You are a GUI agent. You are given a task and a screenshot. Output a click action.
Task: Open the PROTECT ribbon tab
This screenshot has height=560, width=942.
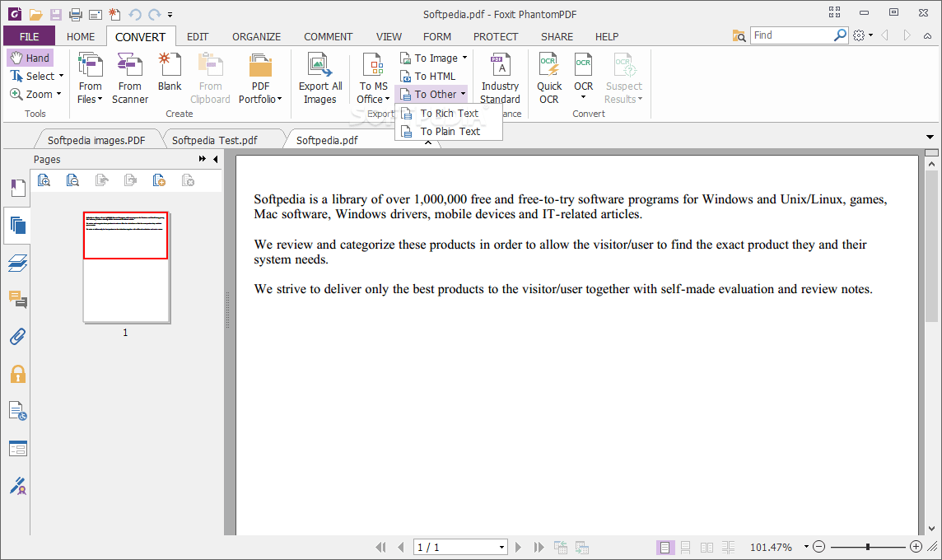(495, 37)
